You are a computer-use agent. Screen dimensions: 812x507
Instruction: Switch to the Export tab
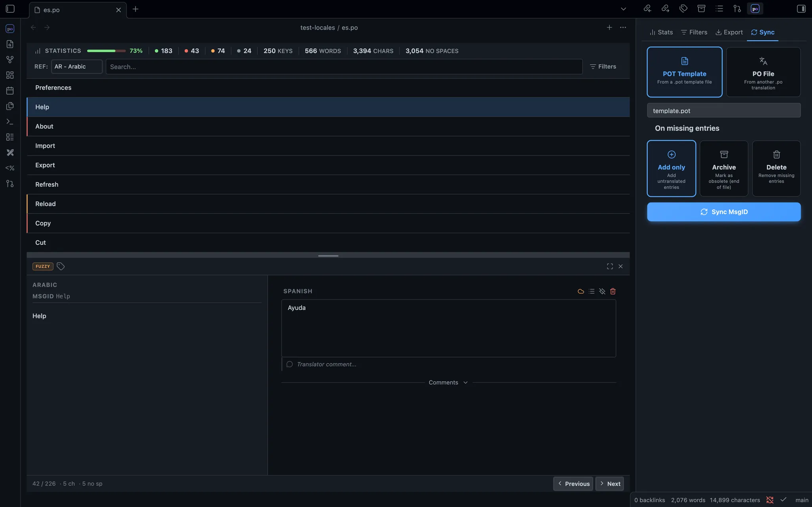[x=729, y=32]
